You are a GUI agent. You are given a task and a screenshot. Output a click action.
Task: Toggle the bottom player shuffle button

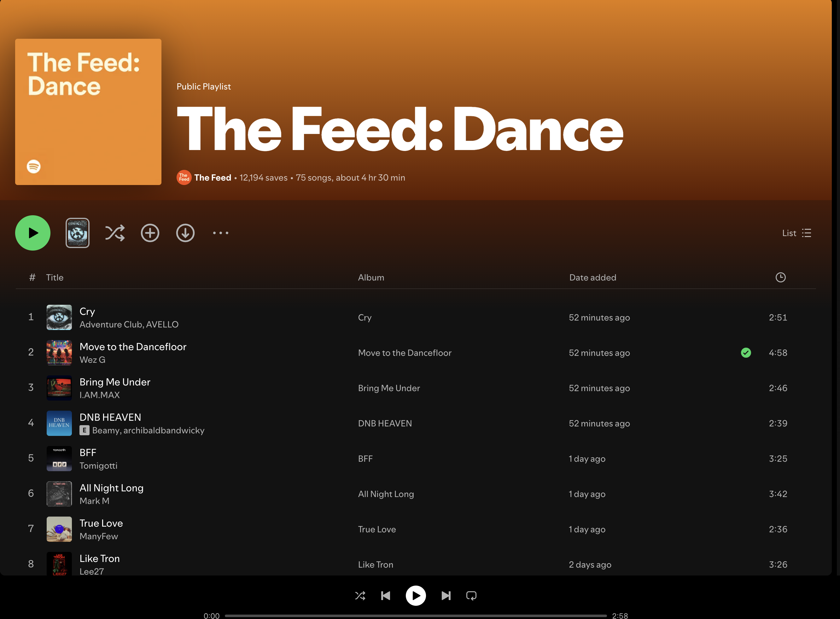pyautogui.click(x=360, y=596)
